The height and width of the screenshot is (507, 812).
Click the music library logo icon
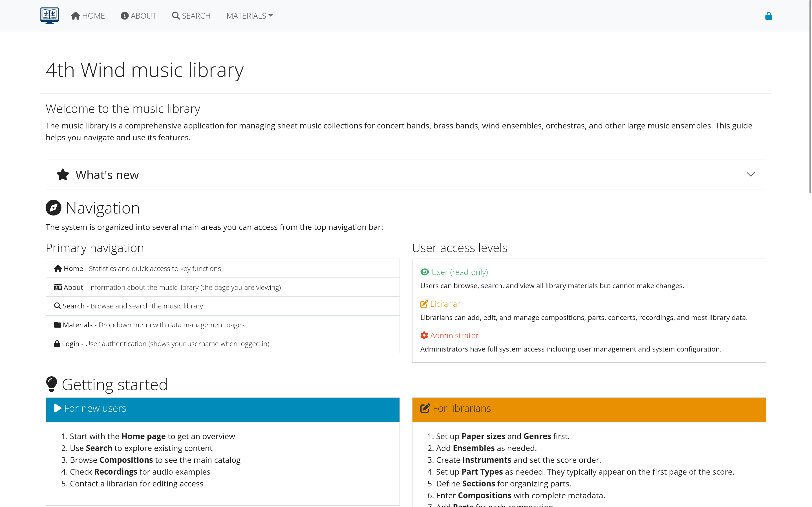pyautogui.click(x=49, y=15)
